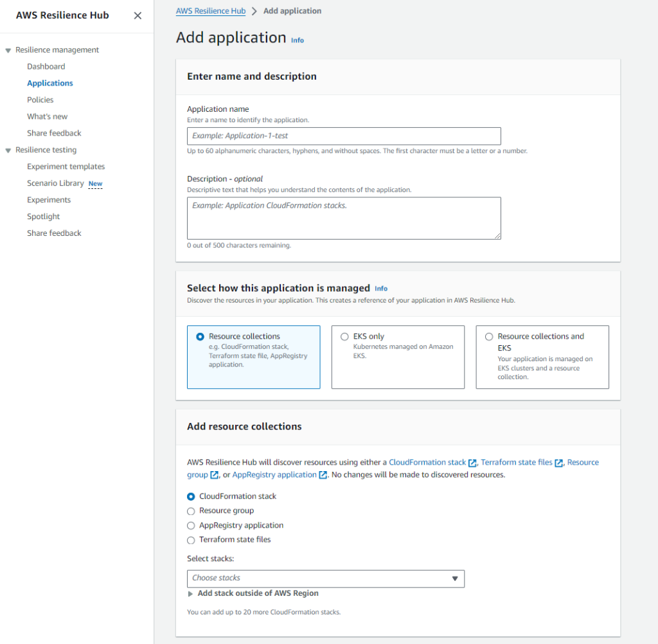Screen dimensions: 658x644
Task: Open the Terraform state files external link
Action: [517, 462]
